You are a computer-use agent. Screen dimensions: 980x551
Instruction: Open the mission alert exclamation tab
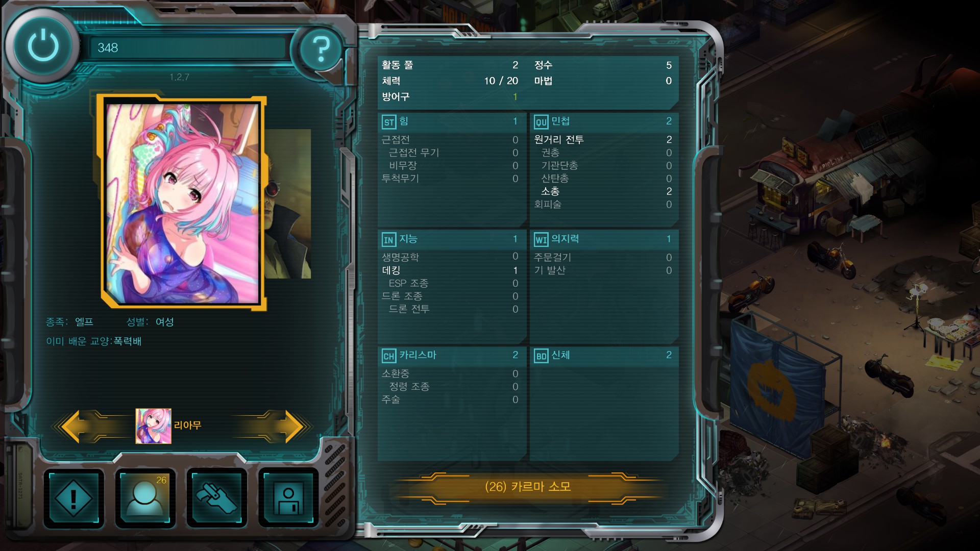(73, 498)
